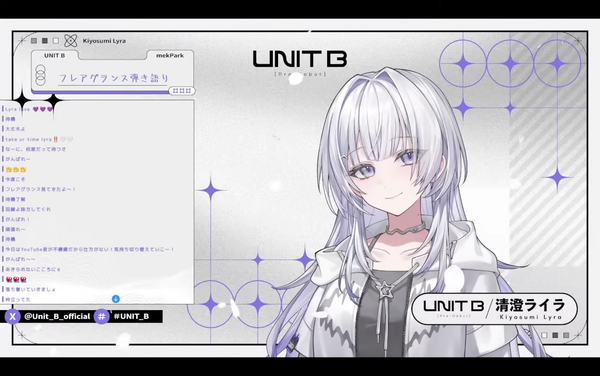Click the X social media icon
The image size is (600, 376).
pyautogui.click(x=13, y=316)
